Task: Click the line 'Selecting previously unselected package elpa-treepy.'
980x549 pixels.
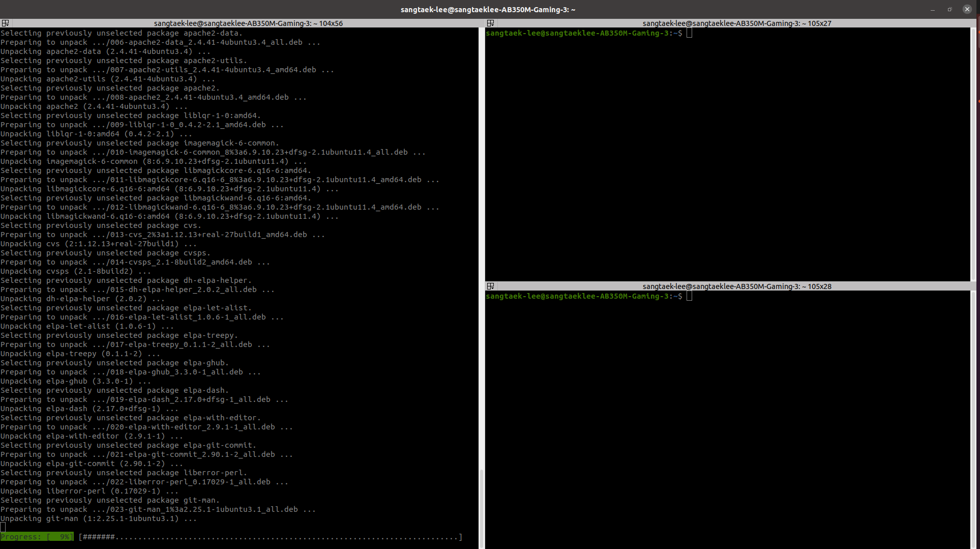Action: pyautogui.click(x=119, y=335)
